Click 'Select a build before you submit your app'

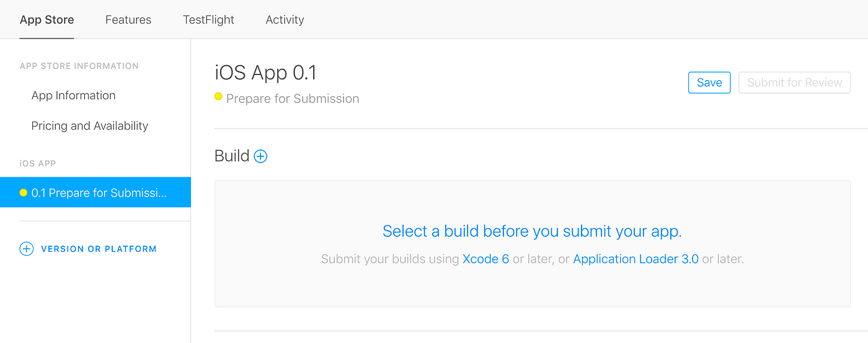532,231
